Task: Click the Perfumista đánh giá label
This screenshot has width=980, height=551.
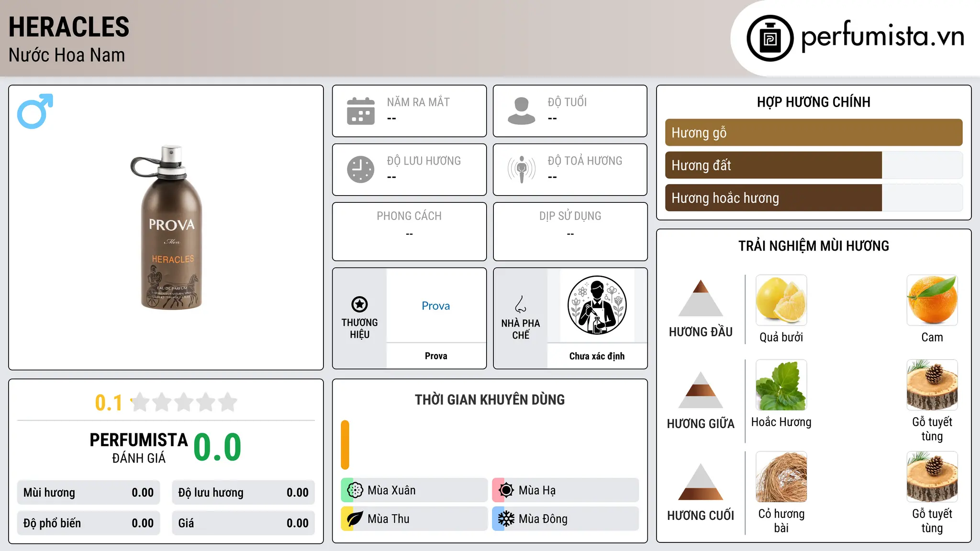Action: [139, 448]
